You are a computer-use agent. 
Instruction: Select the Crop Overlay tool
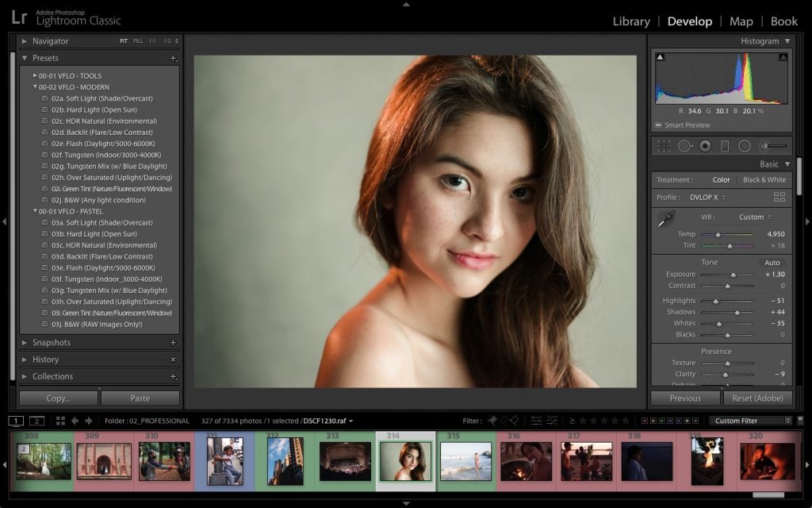pyautogui.click(x=664, y=145)
